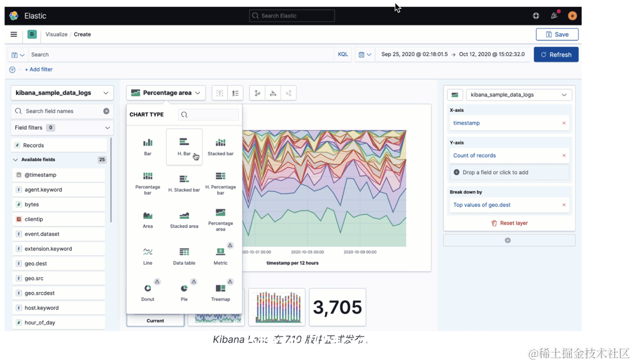Screen dimensions: 634x364
Task: Choose the 3,705 metric suggestion thumbnail
Action: pyautogui.click(x=337, y=307)
